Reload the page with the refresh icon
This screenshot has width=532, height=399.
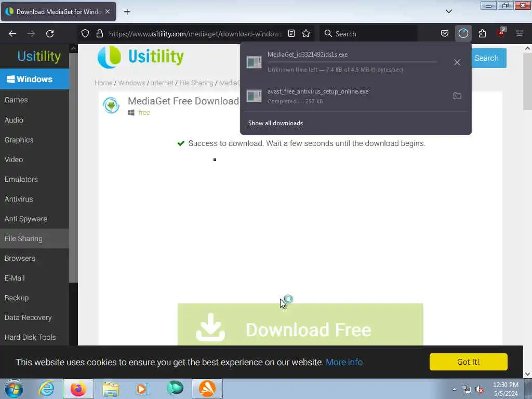(x=50, y=34)
